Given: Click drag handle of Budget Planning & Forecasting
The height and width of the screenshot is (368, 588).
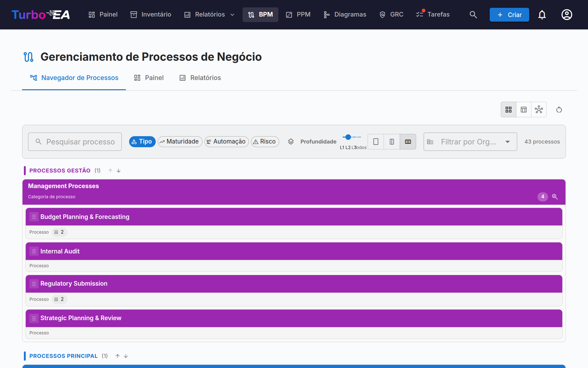Looking at the screenshot, I should (34, 217).
